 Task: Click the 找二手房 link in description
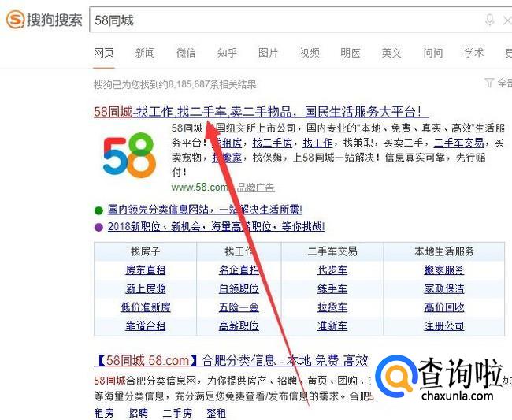point(273,143)
